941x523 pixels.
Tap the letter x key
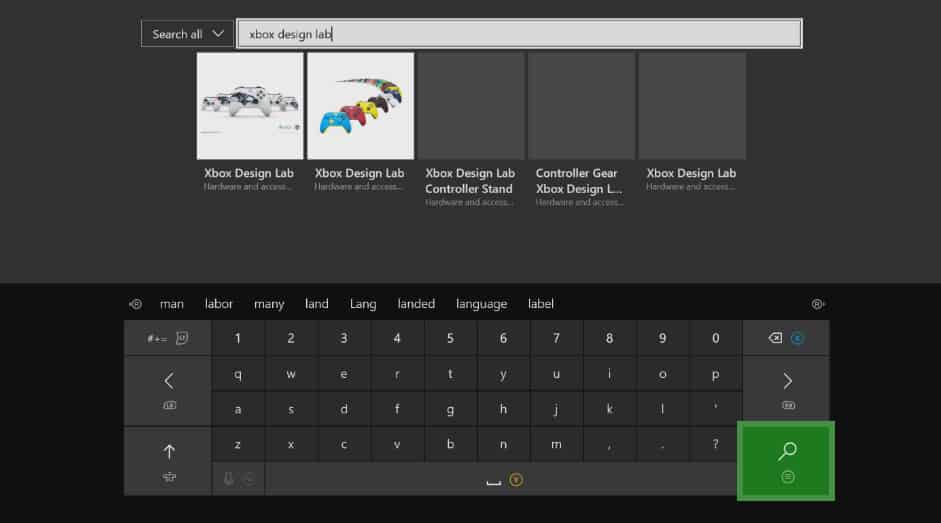[291, 444]
